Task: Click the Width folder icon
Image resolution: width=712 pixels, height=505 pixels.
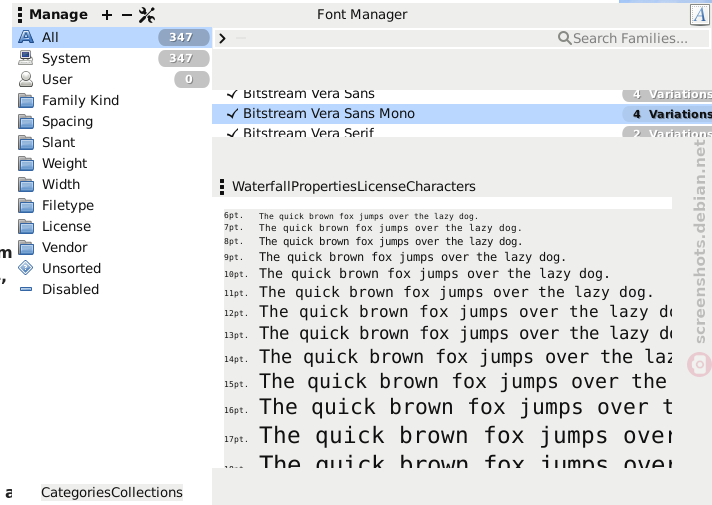Action: (26, 184)
